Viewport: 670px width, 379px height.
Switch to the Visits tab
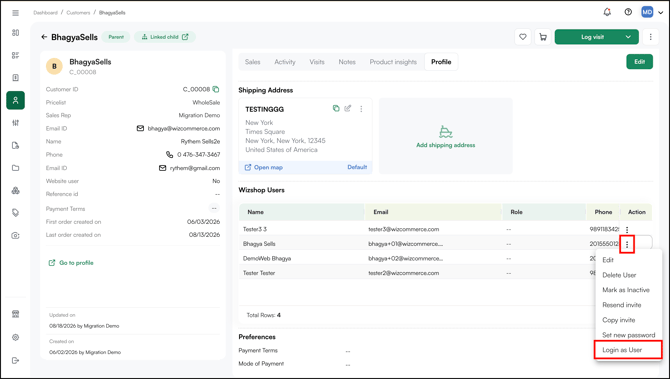pyautogui.click(x=317, y=62)
